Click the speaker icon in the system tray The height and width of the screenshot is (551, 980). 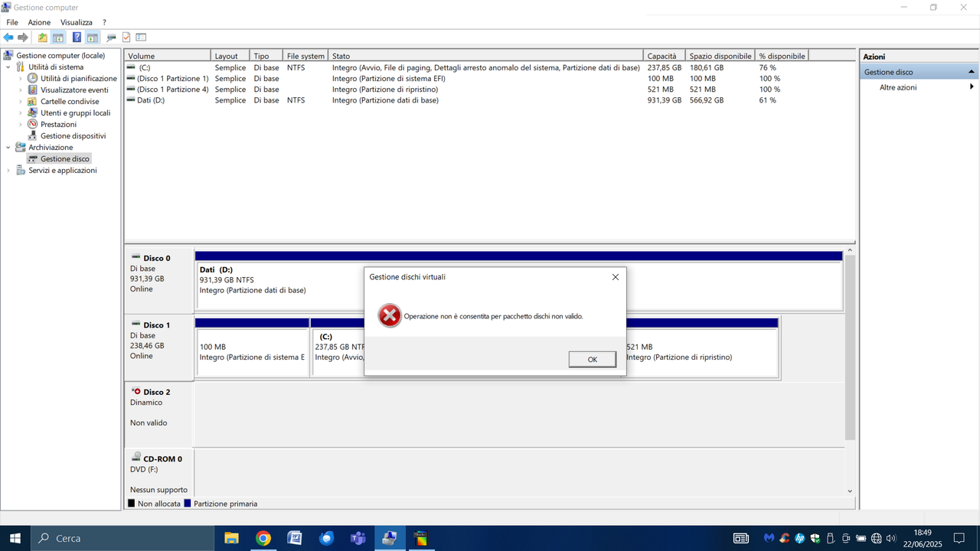coord(890,538)
